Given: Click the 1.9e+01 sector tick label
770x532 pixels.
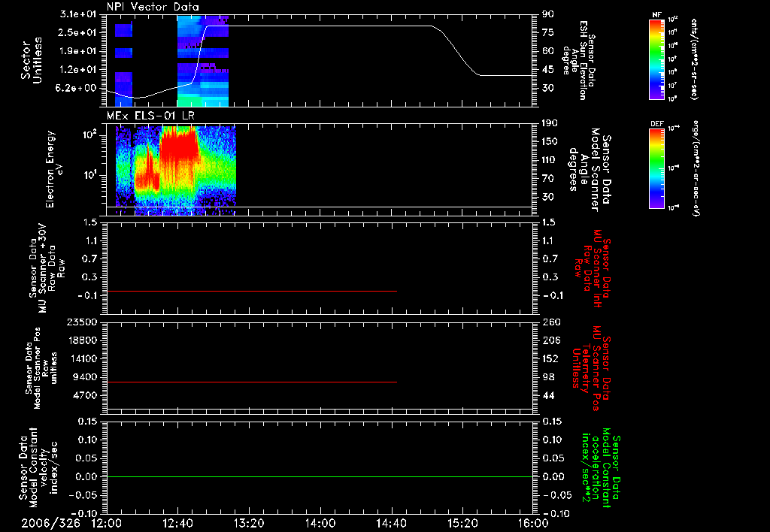Looking at the screenshot, I should point(78,51).
